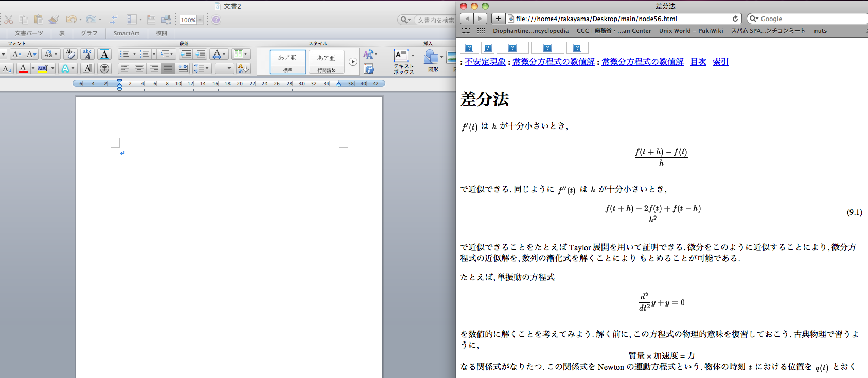
Task: Open the Unix World - PukiWiki bookmark
Action: [691, 31]
